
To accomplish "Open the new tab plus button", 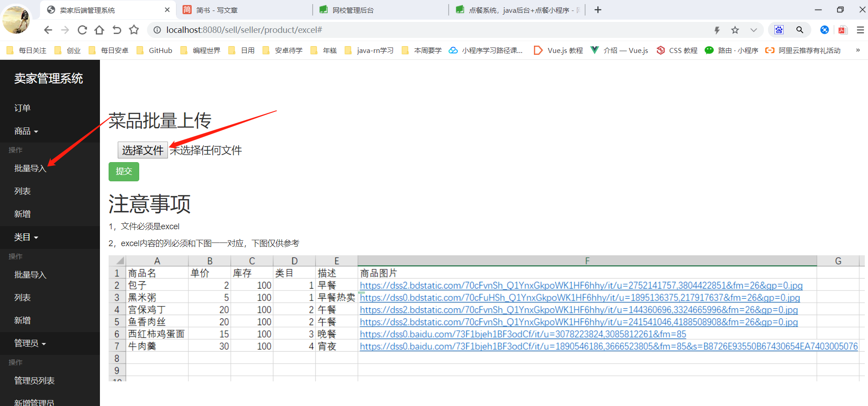I will [x=598, y=10].
